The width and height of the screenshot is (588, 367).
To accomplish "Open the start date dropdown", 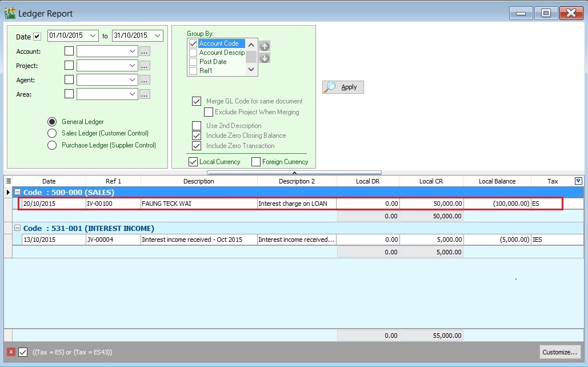I will click(x=93, y=35).
